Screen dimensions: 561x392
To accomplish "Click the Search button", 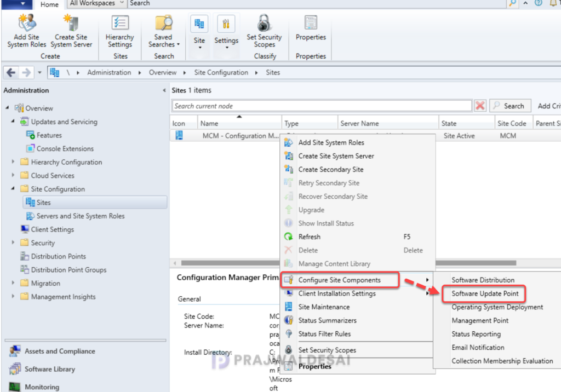I will (510, 106).
